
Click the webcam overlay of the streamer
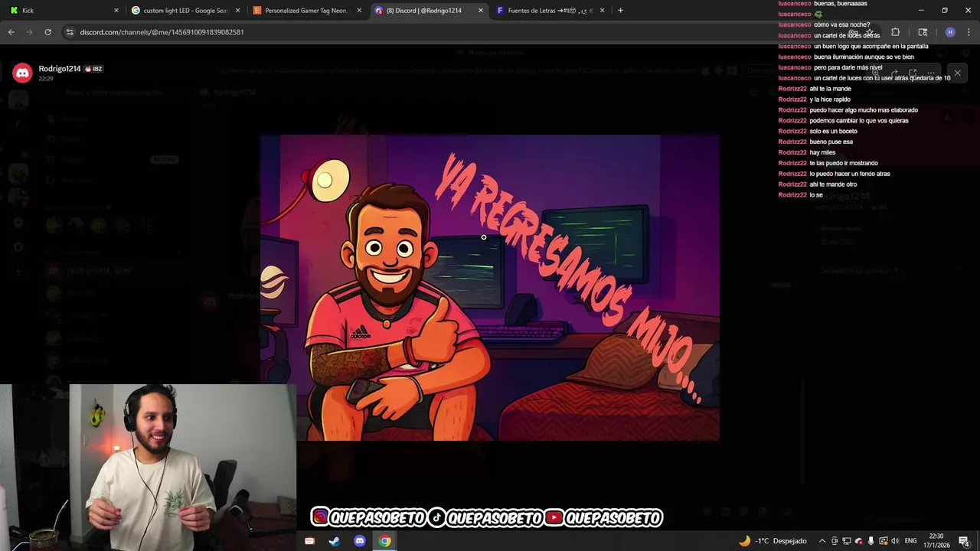click(x=148, y=467)
